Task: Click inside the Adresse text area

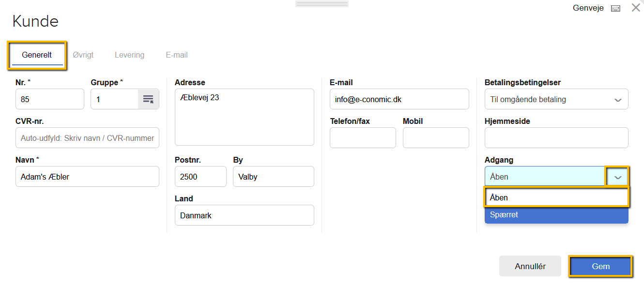Action: [x=244, y=116]
